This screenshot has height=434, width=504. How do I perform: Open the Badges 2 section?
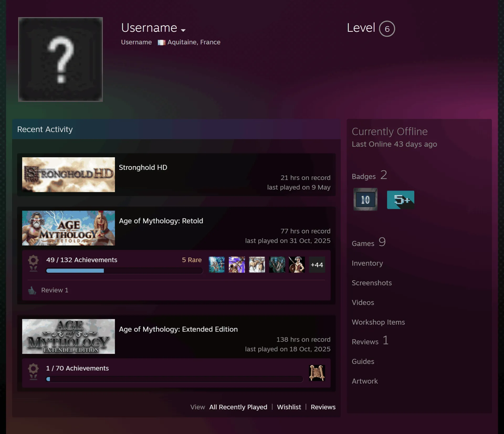pos(369,175)
